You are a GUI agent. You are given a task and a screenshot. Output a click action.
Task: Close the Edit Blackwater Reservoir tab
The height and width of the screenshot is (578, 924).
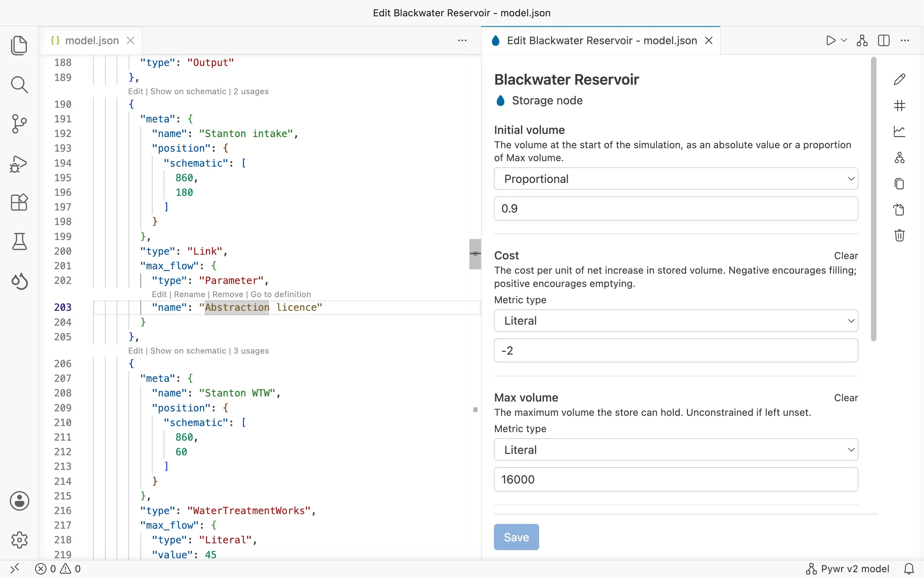click(709, 40)
